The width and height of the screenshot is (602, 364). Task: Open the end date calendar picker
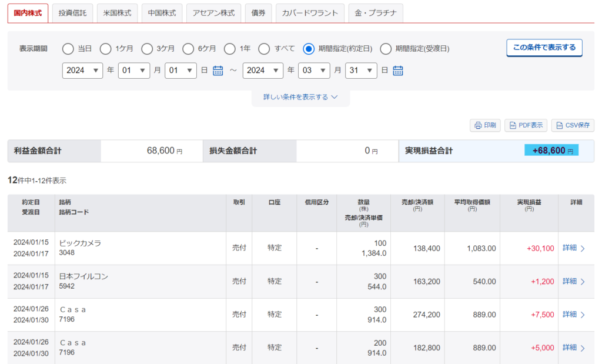tap(398, 71)
